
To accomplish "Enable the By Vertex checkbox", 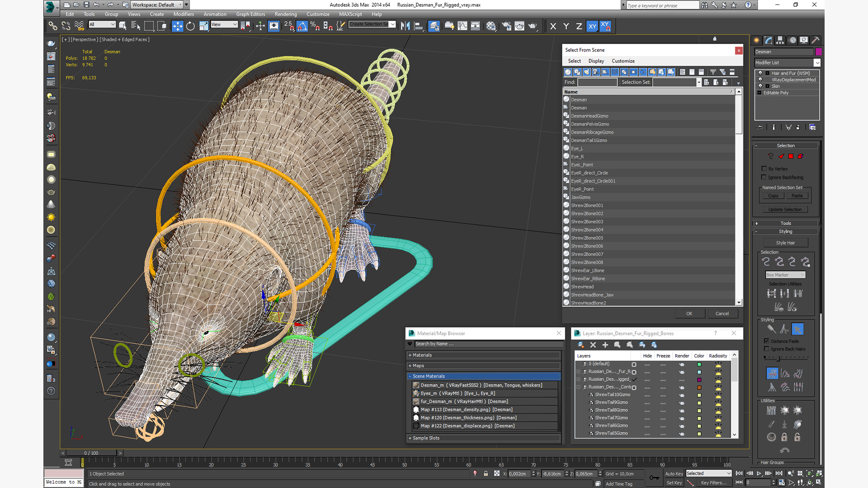I will point(764,169).
